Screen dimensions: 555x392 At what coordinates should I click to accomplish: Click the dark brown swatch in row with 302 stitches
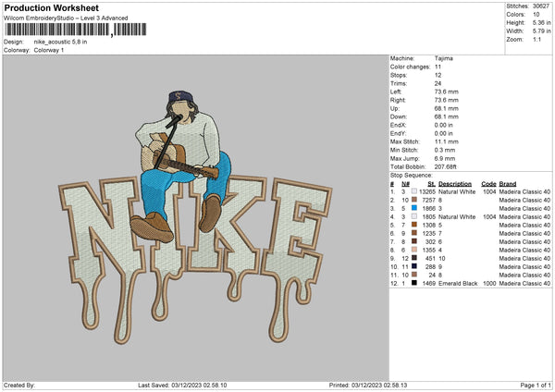tap(414, 241)
